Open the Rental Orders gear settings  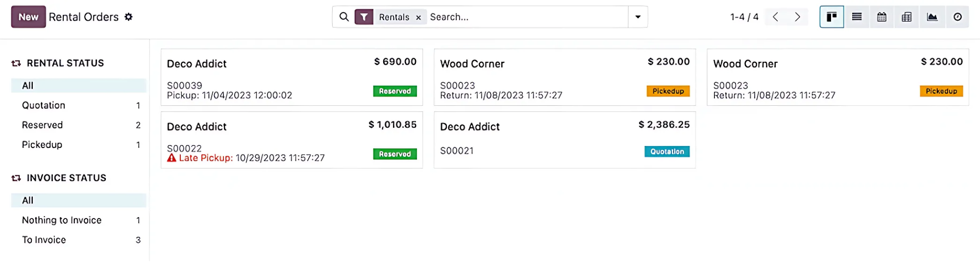point(128,17)
